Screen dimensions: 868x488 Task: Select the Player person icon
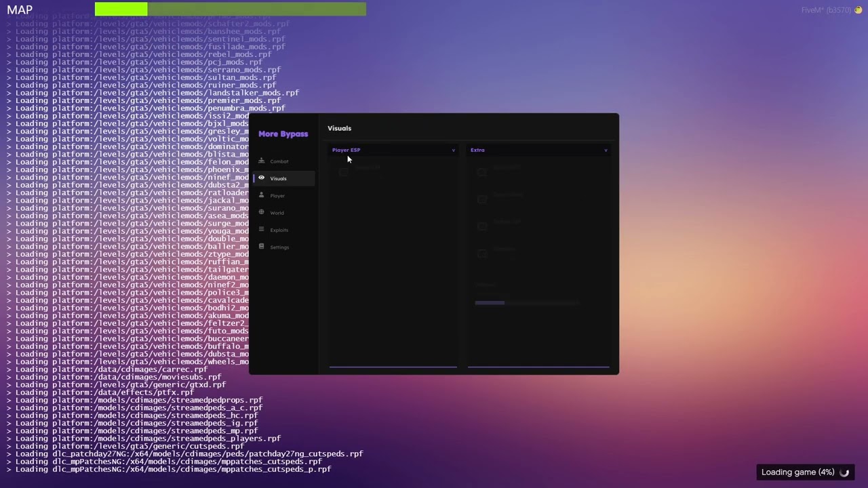[261, 195]
